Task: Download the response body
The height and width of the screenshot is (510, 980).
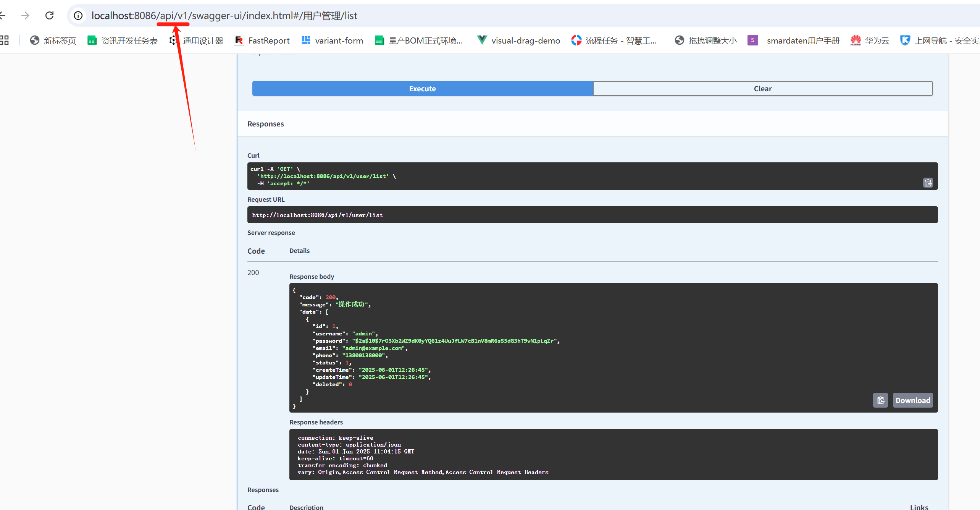Action: pyautogui.click(x=912, y=400)
